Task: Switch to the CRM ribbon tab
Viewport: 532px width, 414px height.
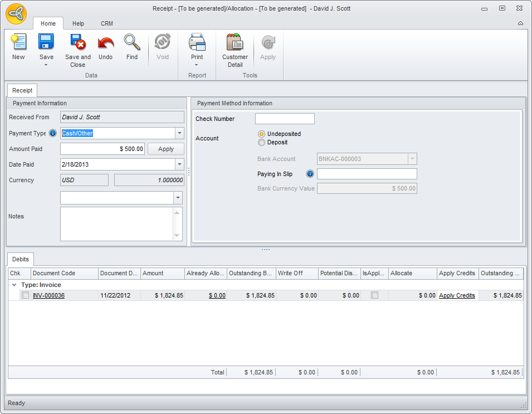Action: click(107, 23)
